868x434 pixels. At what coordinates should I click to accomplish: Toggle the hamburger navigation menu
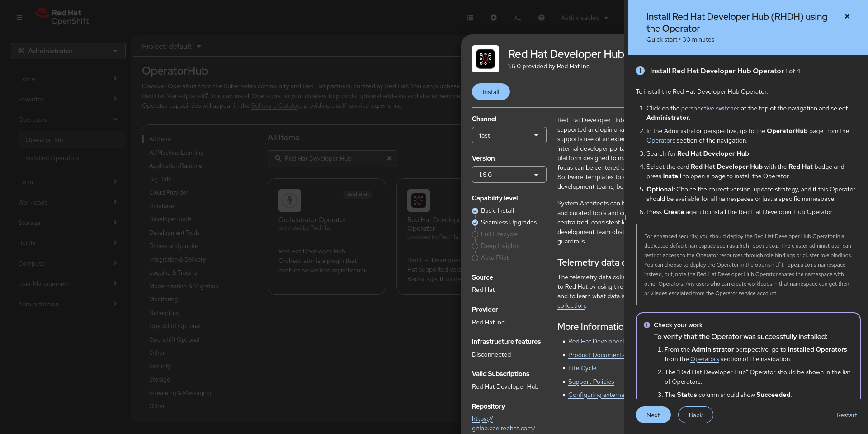(19, 18)
